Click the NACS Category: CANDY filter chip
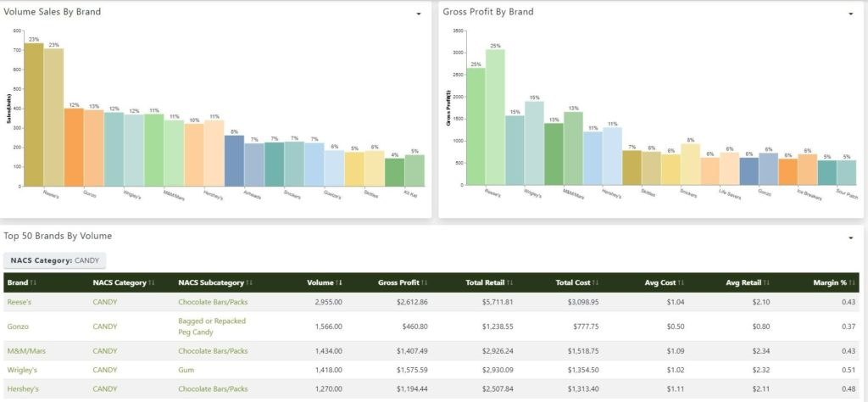Viewport: 868px width, 402px height. [54, 260]
